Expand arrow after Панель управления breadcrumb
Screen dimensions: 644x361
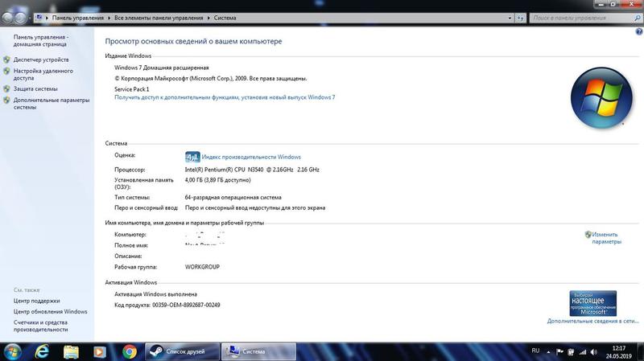tap(109, 18)
